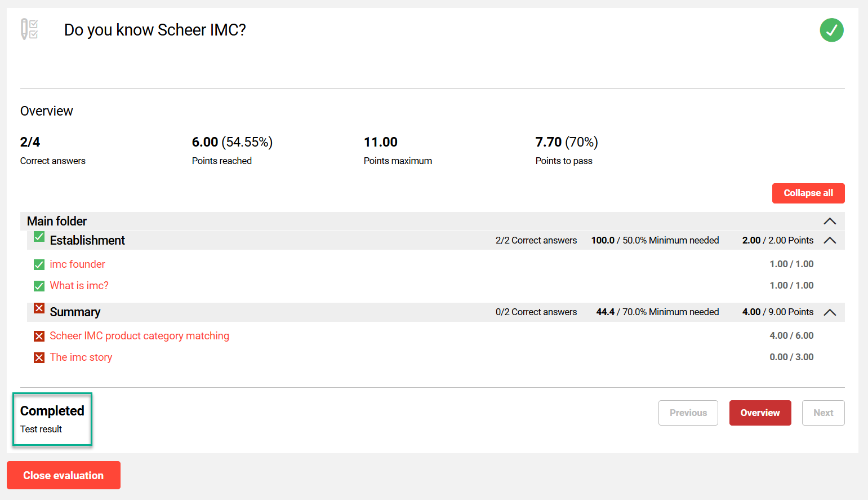Click the test pencil-checklist icon
This screenshot has width=868, height=500.
click(29, 29)
